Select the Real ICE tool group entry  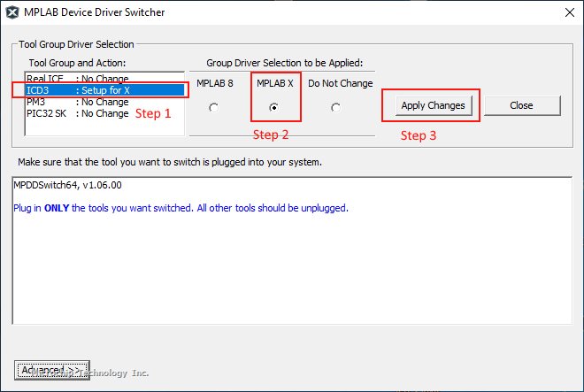(x=78, y=79)
